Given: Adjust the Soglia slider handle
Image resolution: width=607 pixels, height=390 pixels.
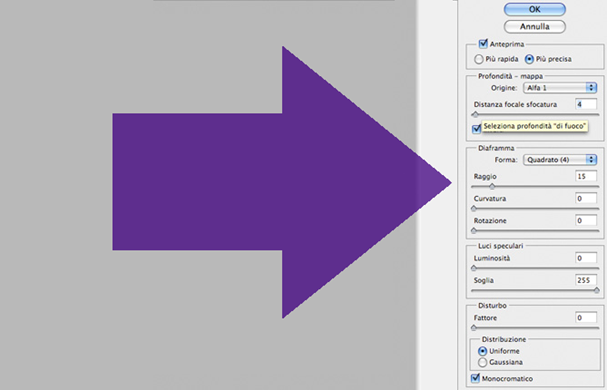Looking at the screenshot, I should pos(597,290).
